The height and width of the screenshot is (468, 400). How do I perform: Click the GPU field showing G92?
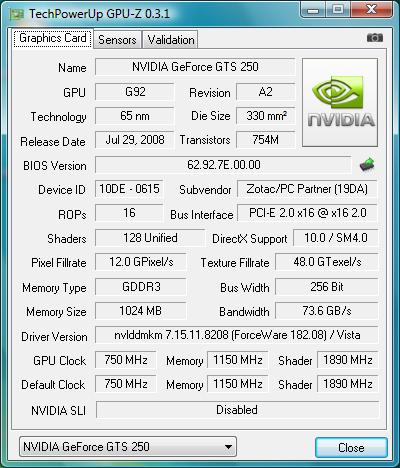(135, 92)
